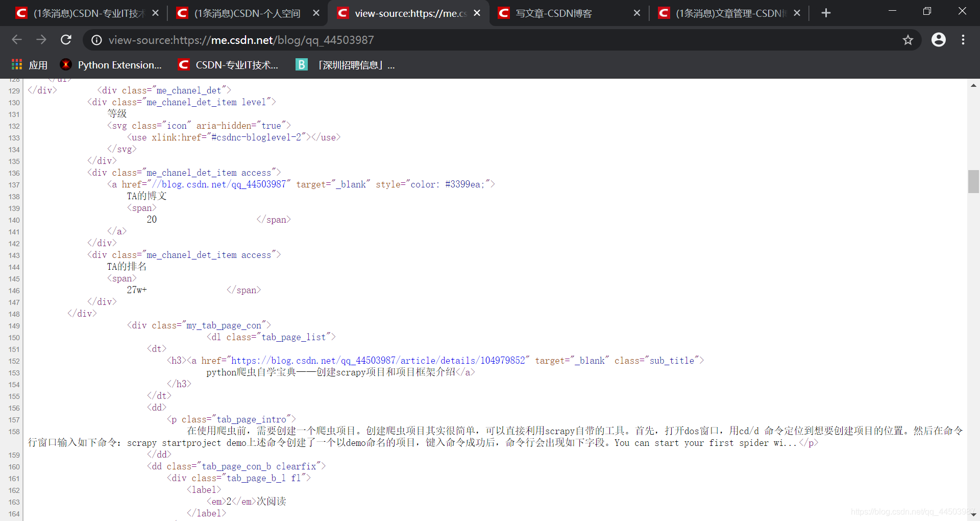Reload the current page

(66, 40)
